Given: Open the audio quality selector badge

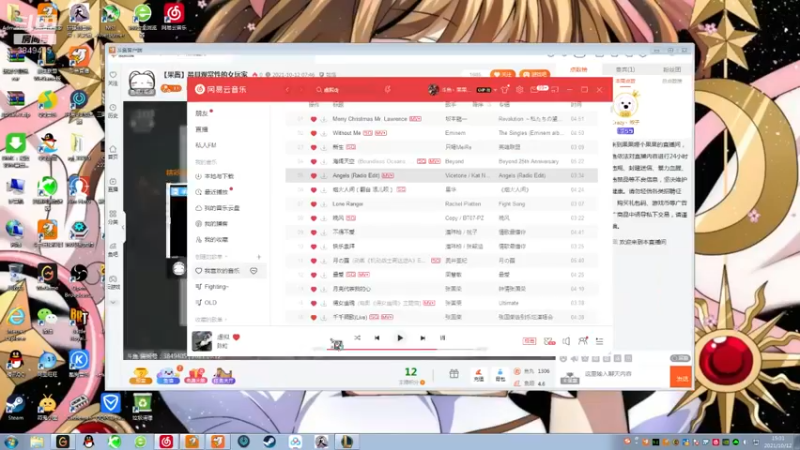Looking at the screenshot, I should (529, 341).
